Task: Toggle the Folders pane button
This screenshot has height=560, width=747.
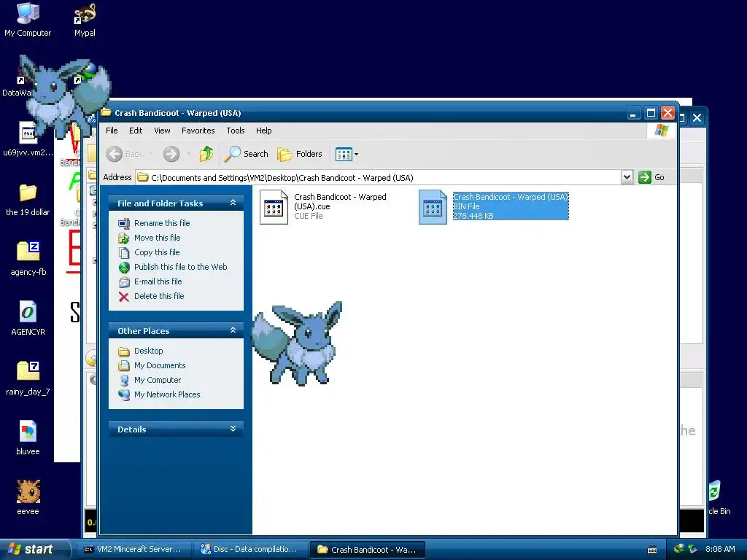Action: [300, 154]
